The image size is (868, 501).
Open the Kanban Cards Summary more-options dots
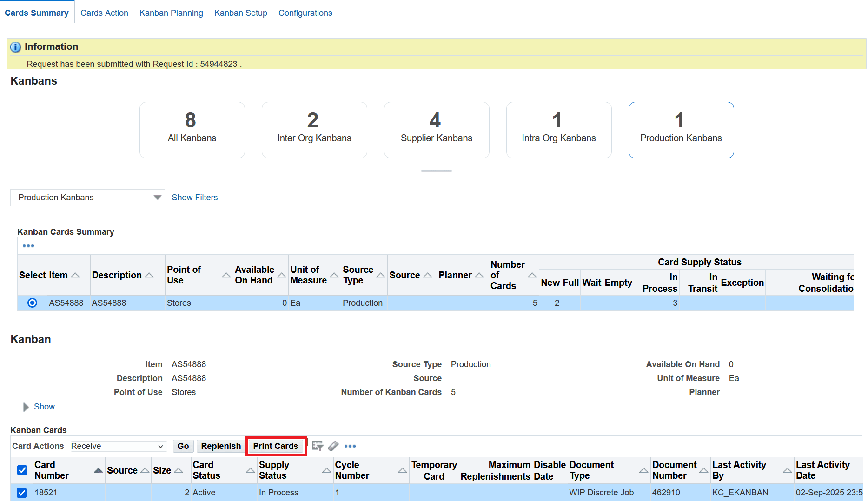pyautogui.click(x=28, y=246)
